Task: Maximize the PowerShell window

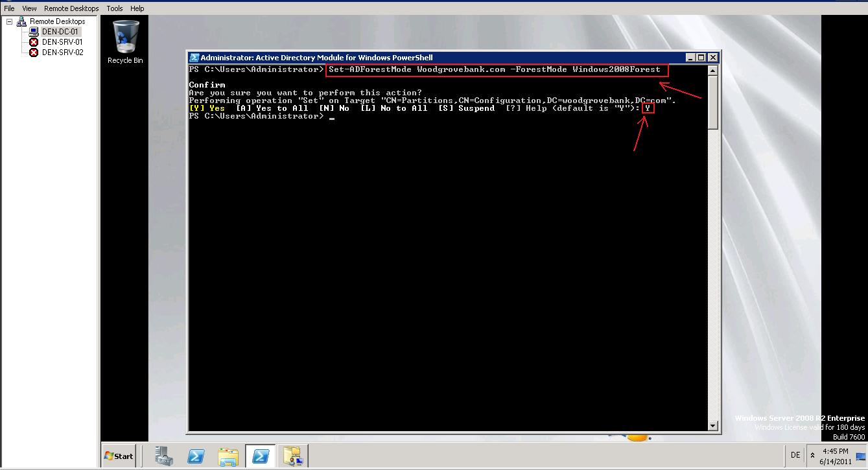Action: [701, 58]
